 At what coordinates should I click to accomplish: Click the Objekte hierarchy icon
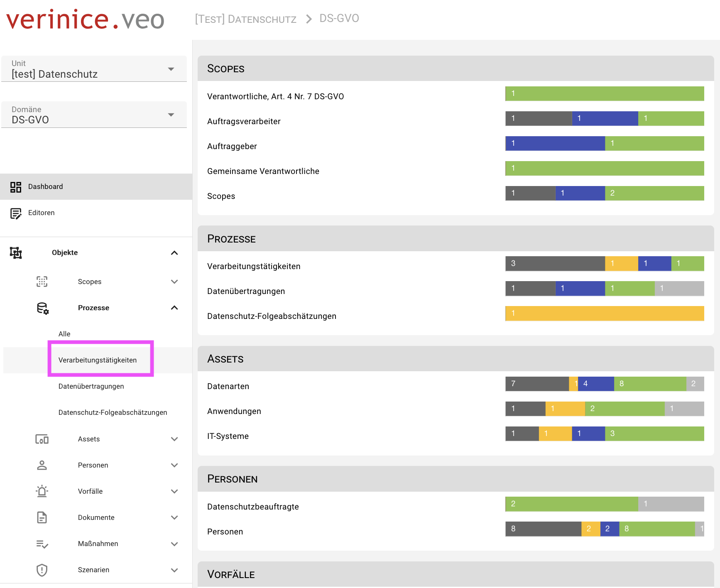coord(16,252)
